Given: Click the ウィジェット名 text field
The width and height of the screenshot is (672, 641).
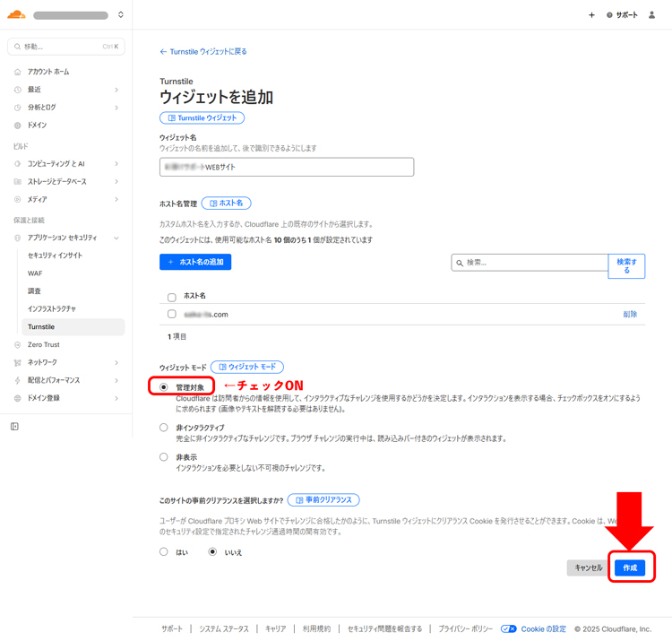Looking at the screenshot, I should 287,167.
